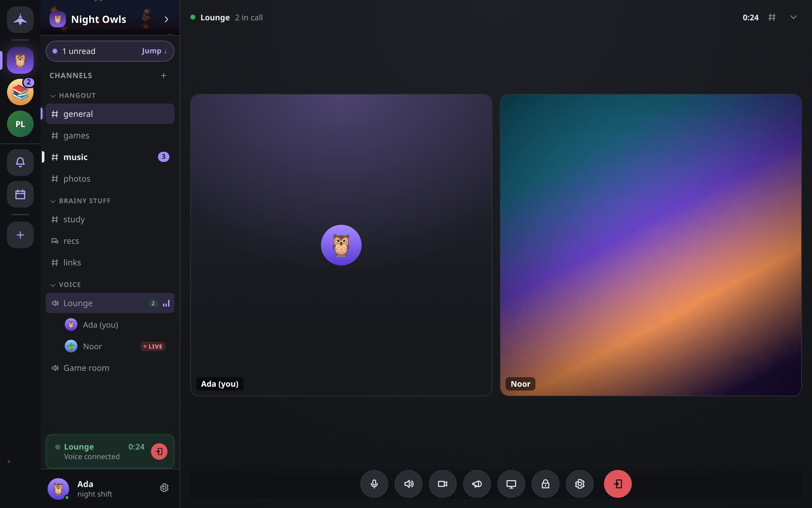Select the Night Owls owl server icon
Screen dimensions: 812x508
click(x=20, y=60)
